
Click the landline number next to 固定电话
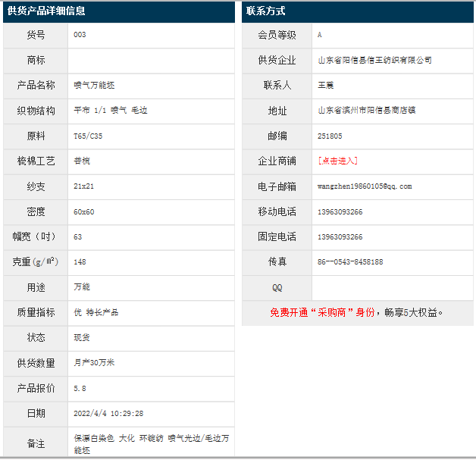click(340, 236)
